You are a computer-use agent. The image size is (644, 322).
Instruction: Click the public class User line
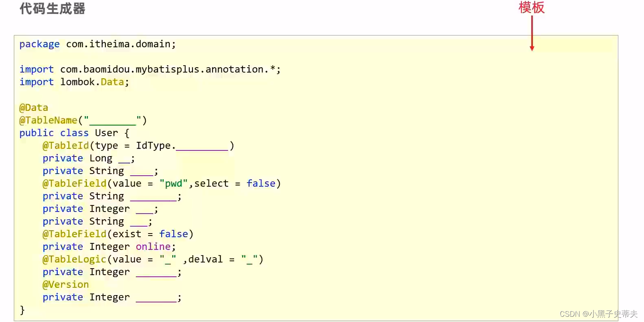pyautogui.click(x=74, y=133)
